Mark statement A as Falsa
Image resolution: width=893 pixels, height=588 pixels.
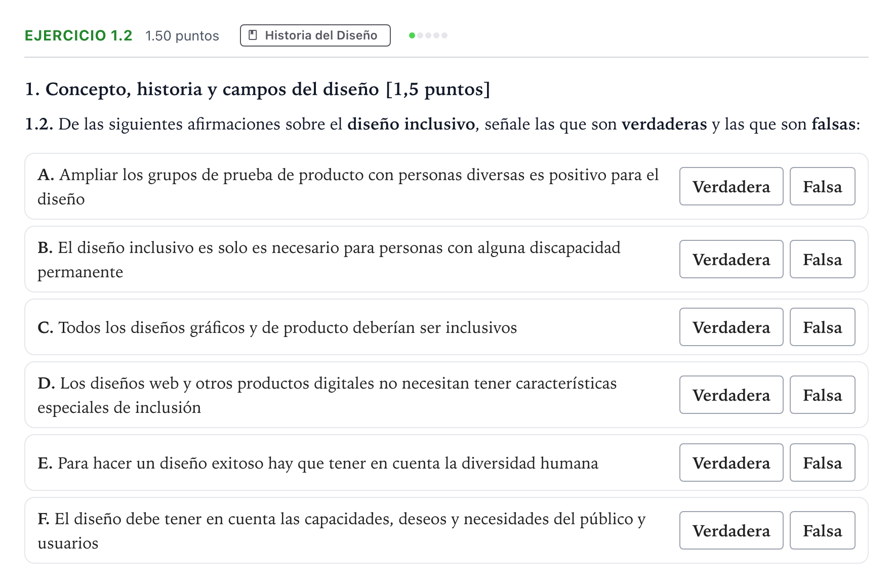[x=822, y=186]
